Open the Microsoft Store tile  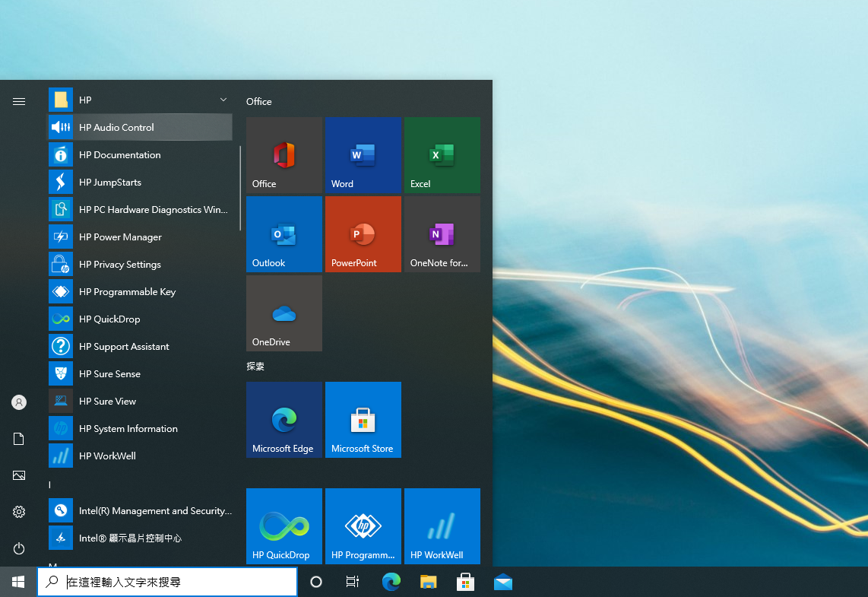(x=363, y=420)
